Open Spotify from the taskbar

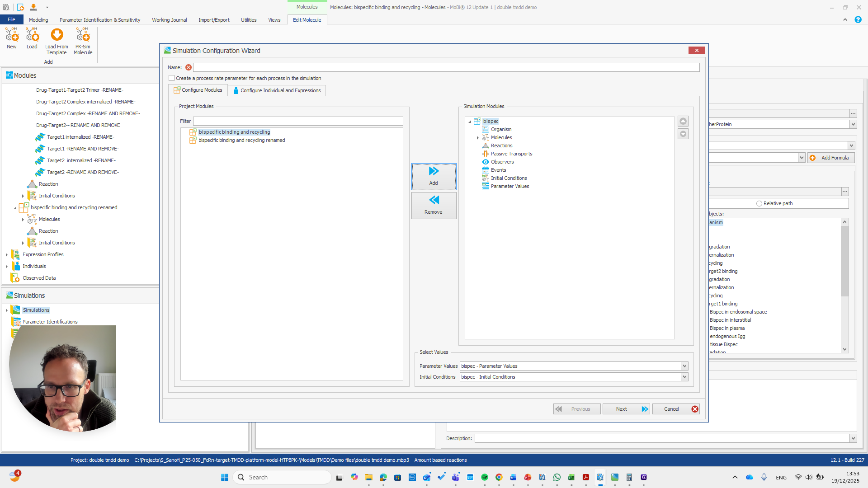[485, 477]
